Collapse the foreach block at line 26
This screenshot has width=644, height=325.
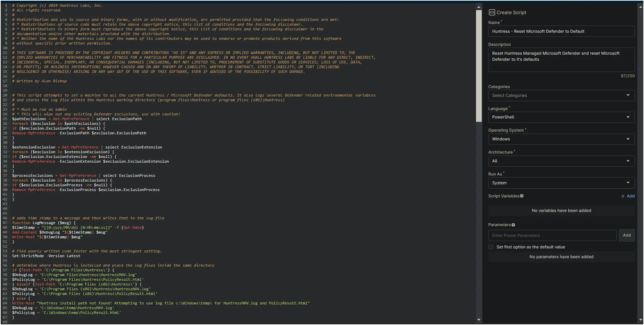8,124
